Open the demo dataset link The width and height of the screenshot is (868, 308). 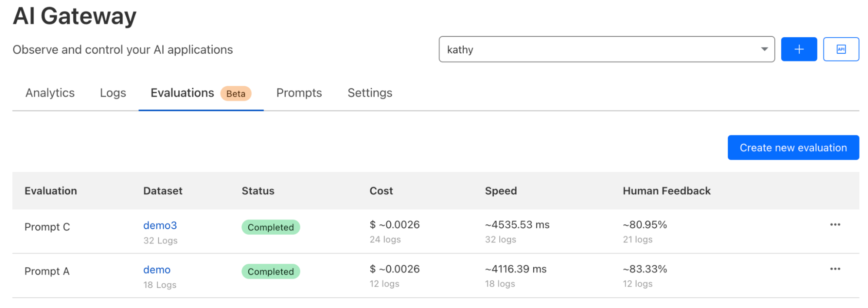pyautogui.click(x=157, y=270)
